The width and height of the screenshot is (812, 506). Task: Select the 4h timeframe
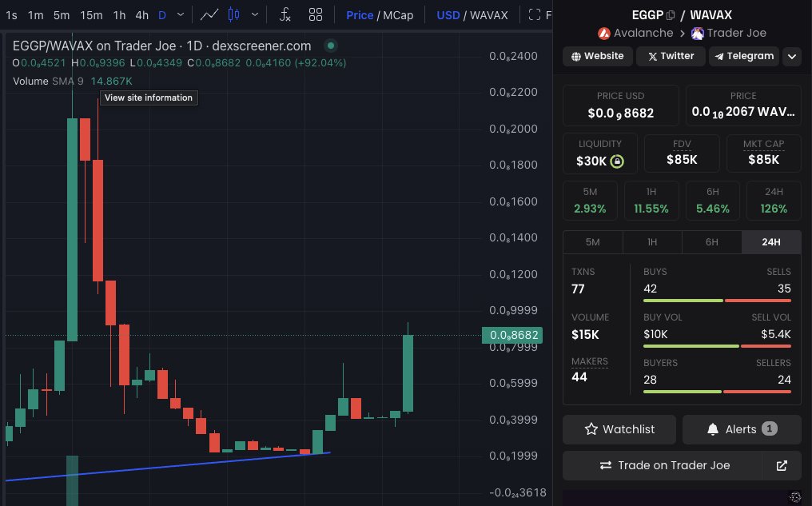pos(142,15)
